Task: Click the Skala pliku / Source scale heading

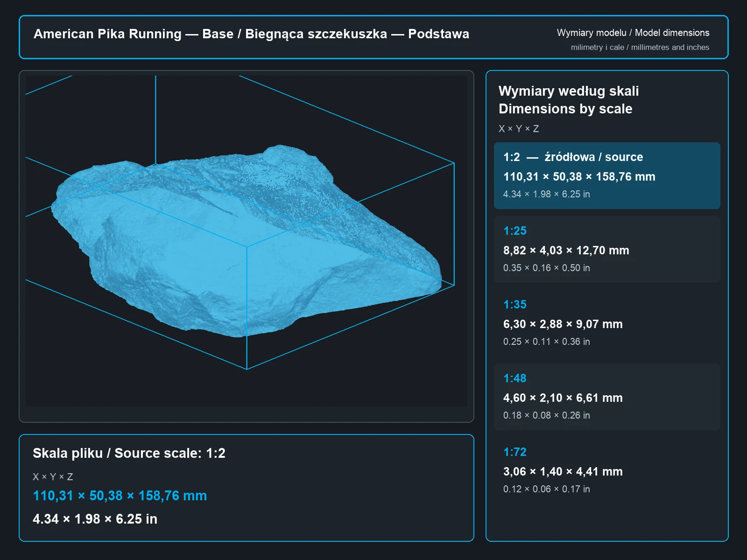Action: [x=129, y=453]
